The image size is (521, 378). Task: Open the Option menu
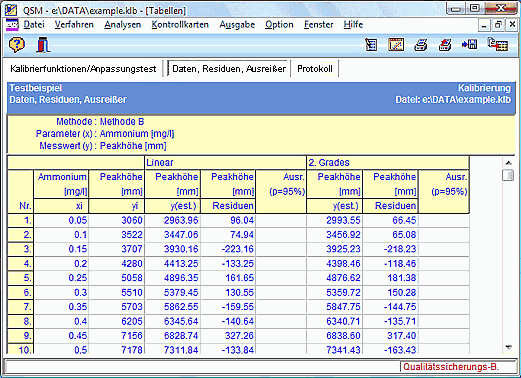[279, 25]
